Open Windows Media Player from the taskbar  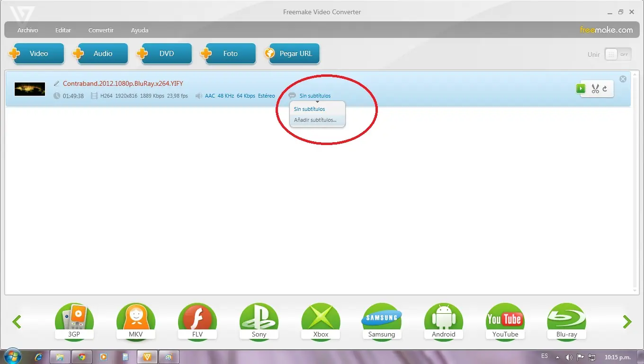pos(104,357)
